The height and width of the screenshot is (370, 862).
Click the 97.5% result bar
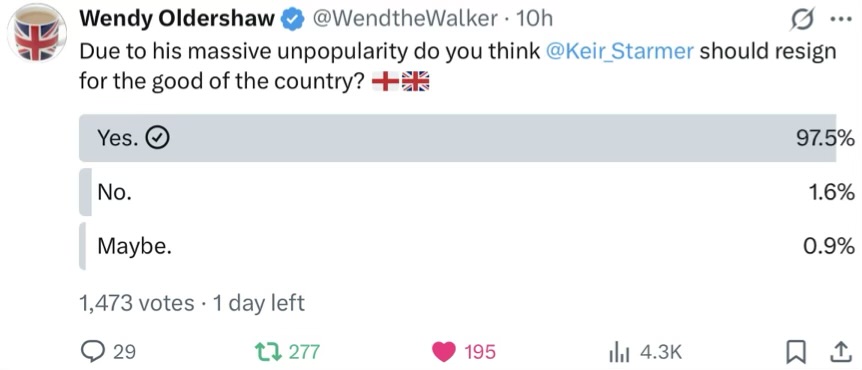click(457, 139)
